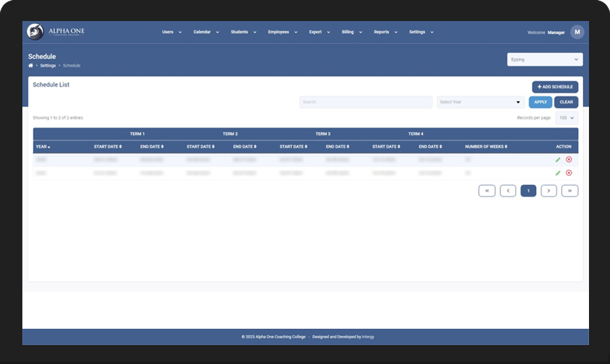Screen dimensions: 610x364
Task: Select page 1 in pagination
Action: [528, 190]
